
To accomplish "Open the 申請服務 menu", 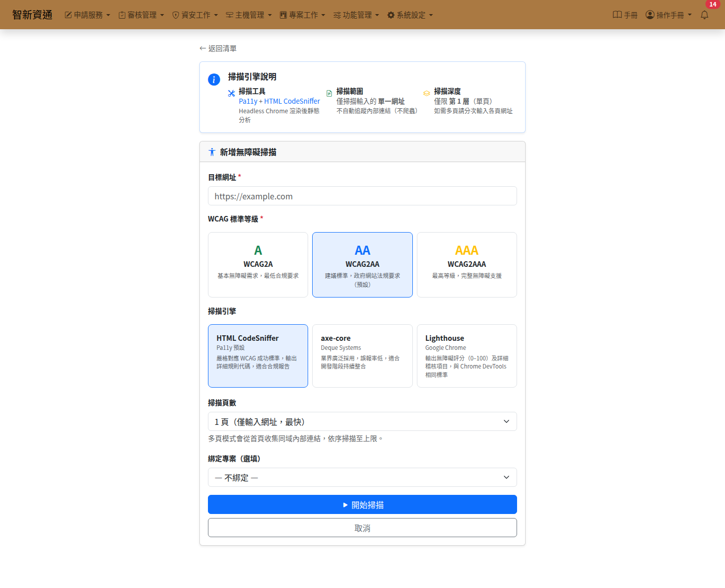I will coord(88,15).
